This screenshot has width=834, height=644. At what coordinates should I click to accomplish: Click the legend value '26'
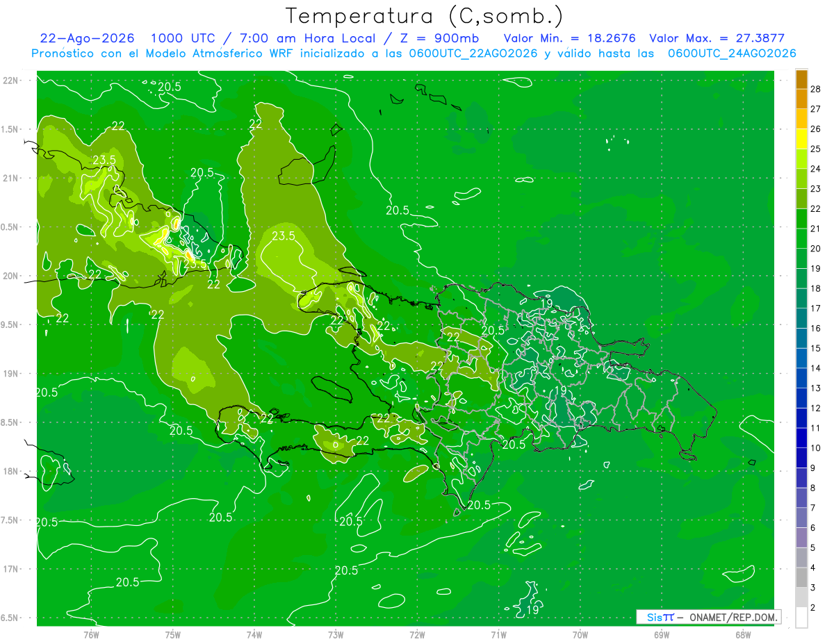816,129
